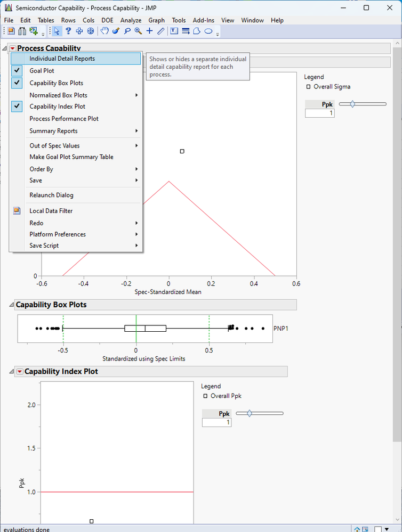Click the JMP application icon in title bar
Screen dimensions: 402x532
coord(9,7)
